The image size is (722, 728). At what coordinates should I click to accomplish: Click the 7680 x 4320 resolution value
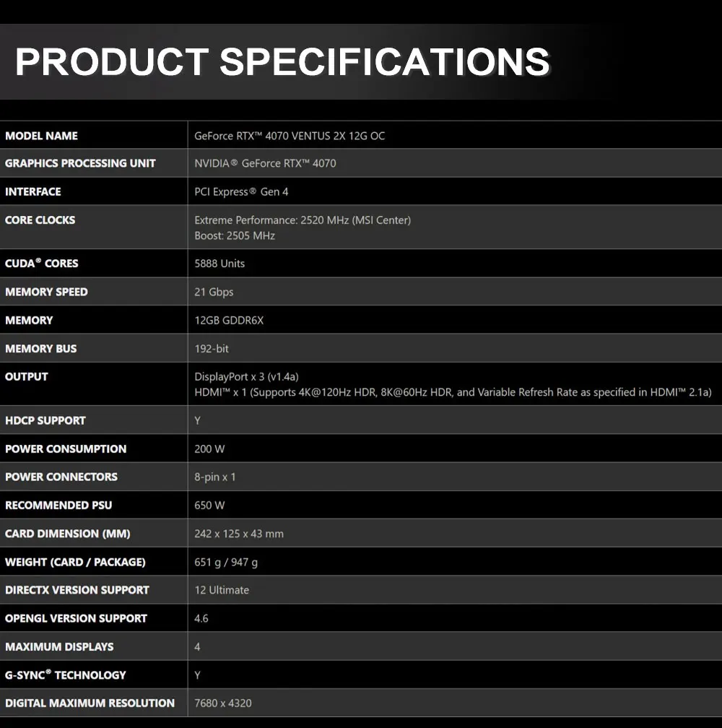click(x=223, y=703)
